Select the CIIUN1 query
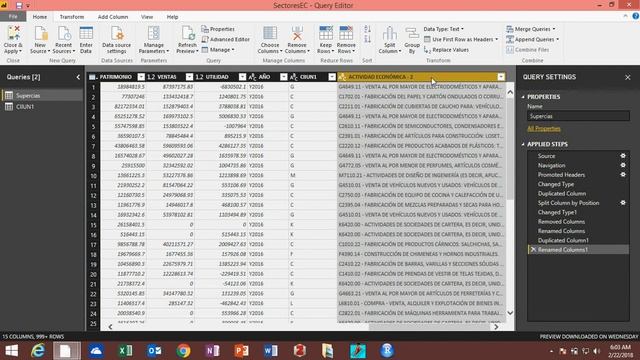This screenshot has height=360, width=640. (x=42, y=107)
